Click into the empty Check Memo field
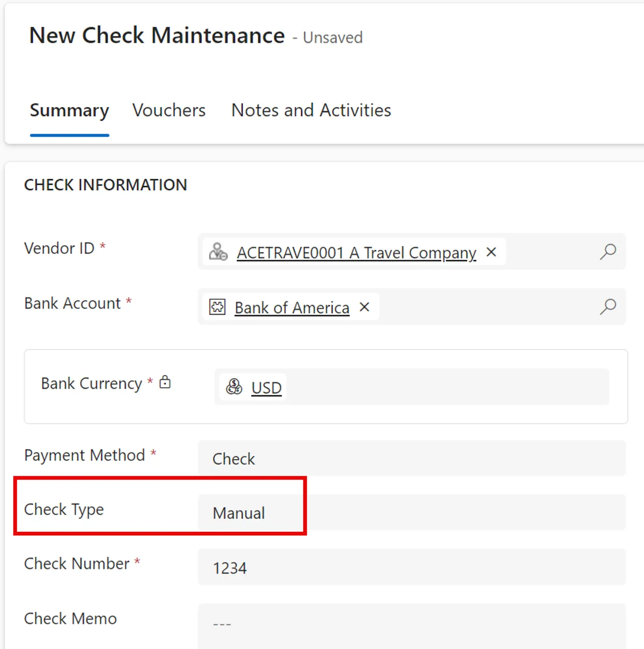Image resolution: width=644 pixels, height=649 pixels. click(x=413, y=623)
